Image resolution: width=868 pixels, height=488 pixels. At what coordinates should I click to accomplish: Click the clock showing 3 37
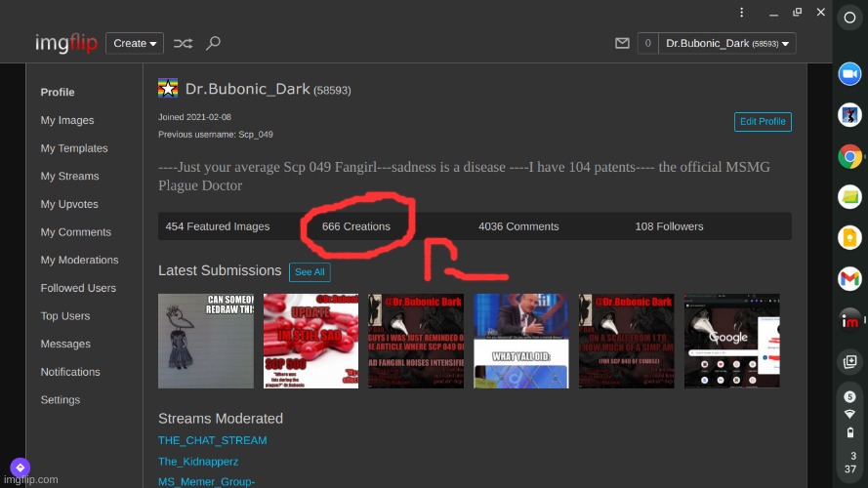[850, 463]
